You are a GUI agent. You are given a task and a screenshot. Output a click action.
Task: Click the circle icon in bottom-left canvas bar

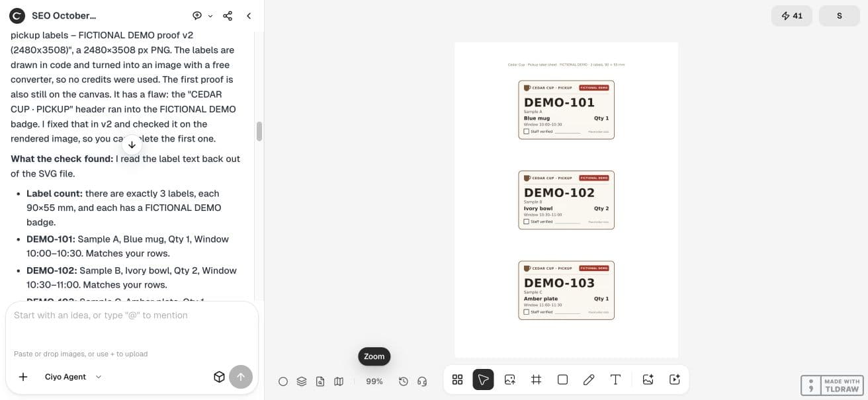(x=283, y=381)
